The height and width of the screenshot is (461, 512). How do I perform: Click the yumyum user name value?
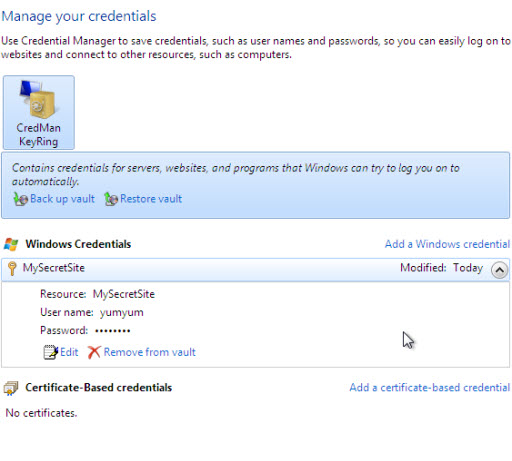(x=122, y=313)
